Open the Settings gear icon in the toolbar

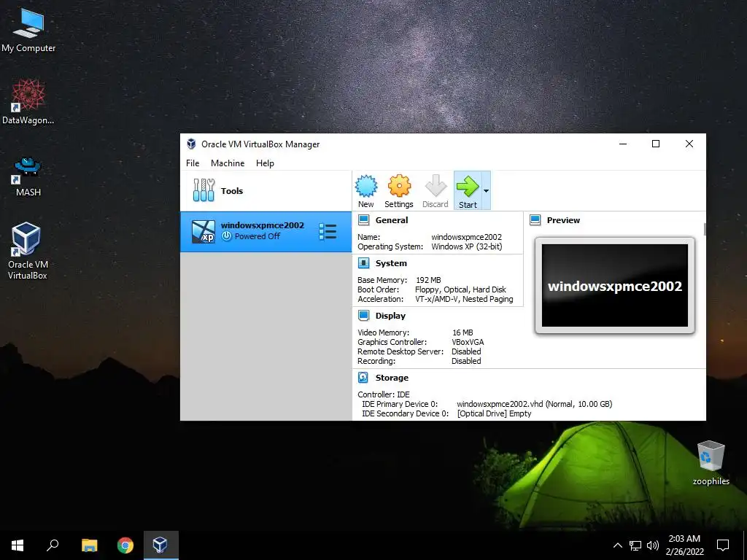[399, 186]
